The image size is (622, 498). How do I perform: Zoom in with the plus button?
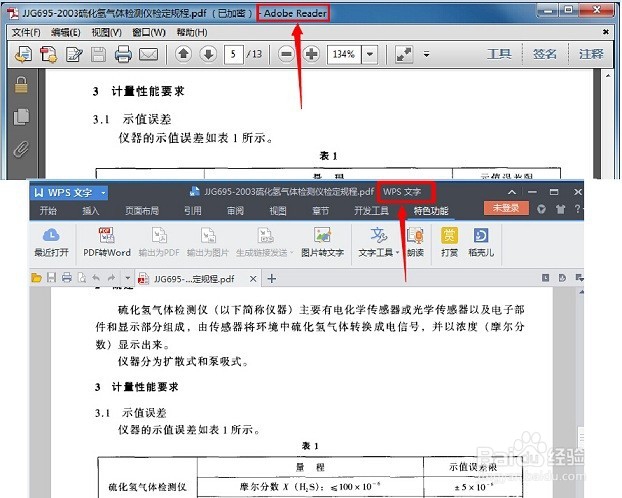click(311, 54)
